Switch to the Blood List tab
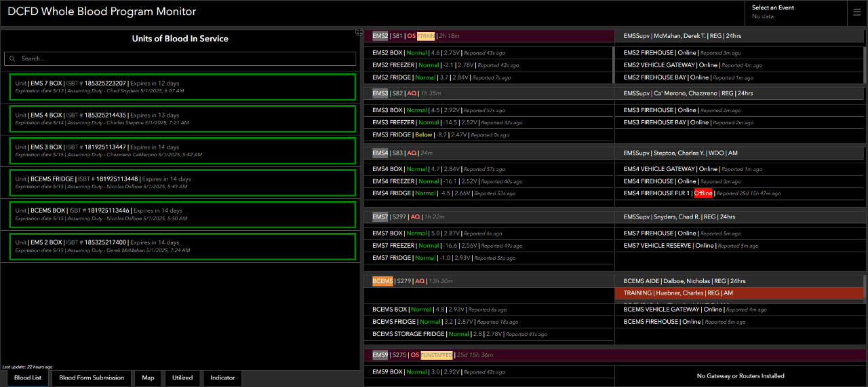The height and width of the screenshot is (387, 868). point(28,377)
